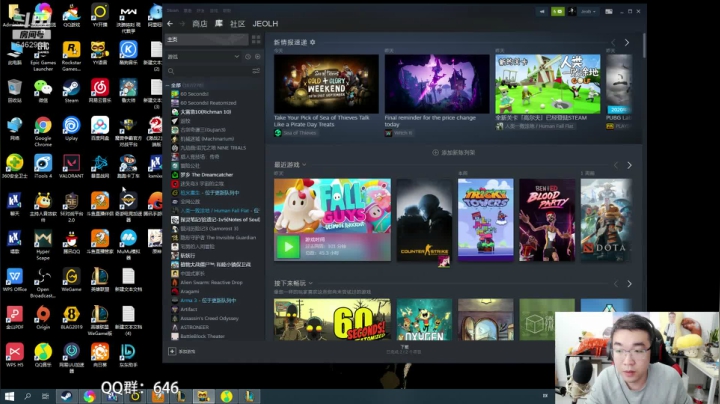Click the library 主页 home button

[x=207, y=39]
